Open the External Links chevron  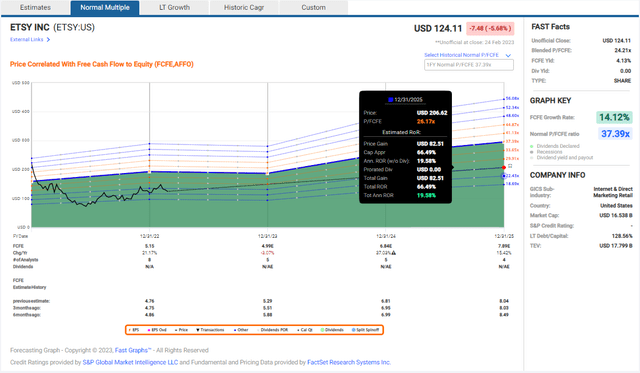[48, 40]
